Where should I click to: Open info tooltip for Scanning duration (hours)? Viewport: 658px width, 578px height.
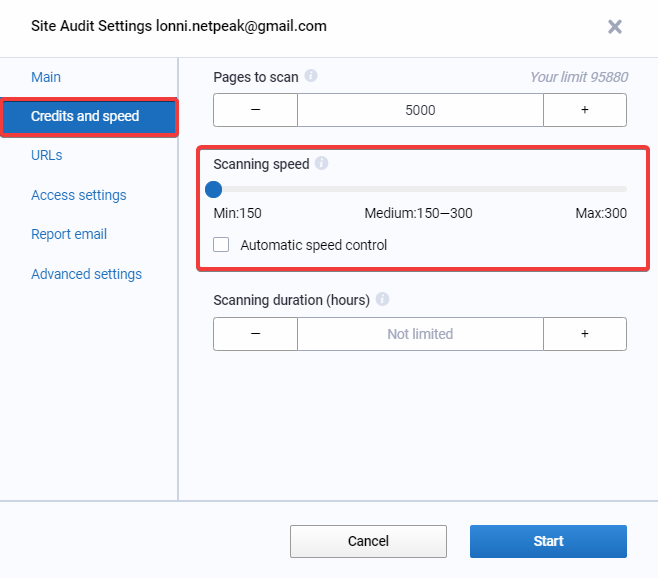(382, 299)
